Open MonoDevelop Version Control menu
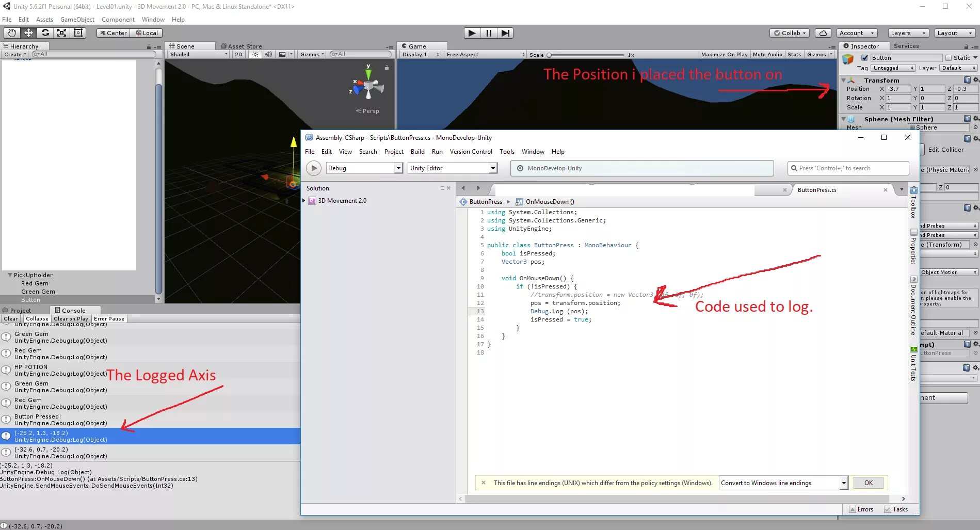 (x=471, y=152)
